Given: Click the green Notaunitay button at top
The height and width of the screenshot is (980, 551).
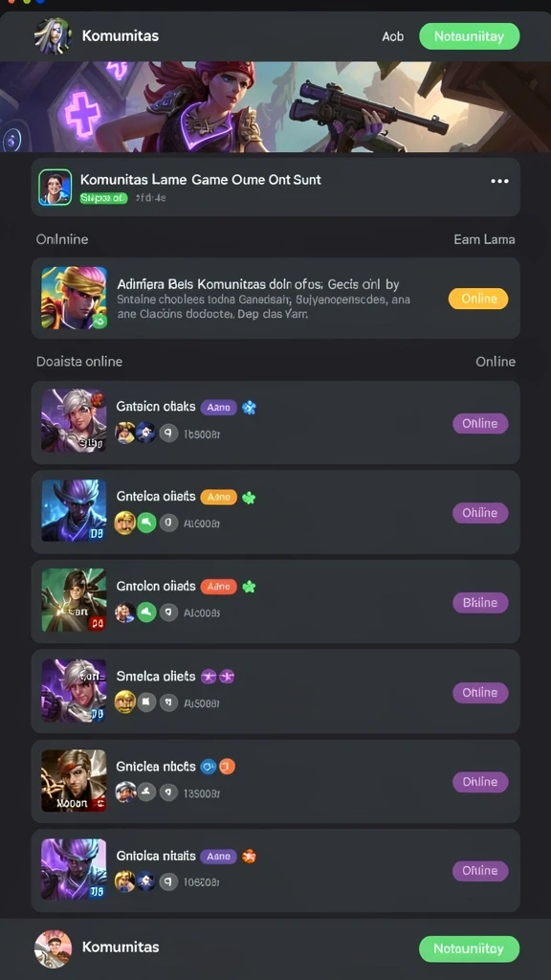Looking at the screenshot, I should point(469,36).
